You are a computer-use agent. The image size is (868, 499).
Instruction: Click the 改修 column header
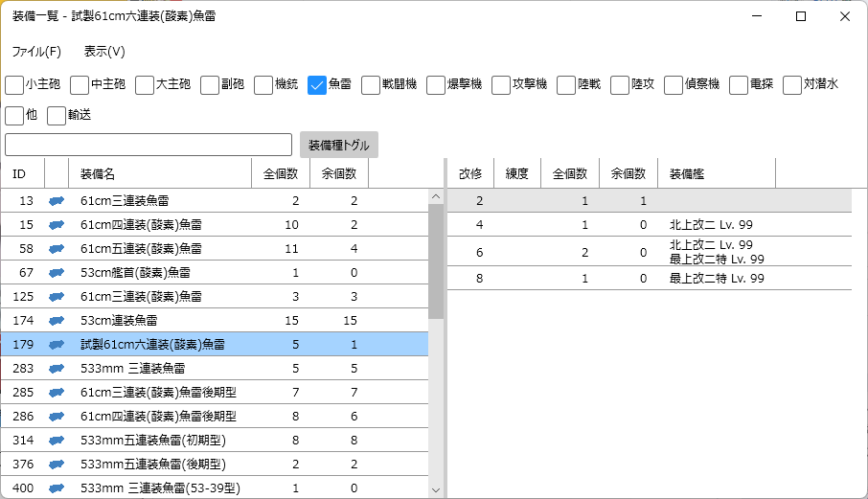click(x=470, y=173)
